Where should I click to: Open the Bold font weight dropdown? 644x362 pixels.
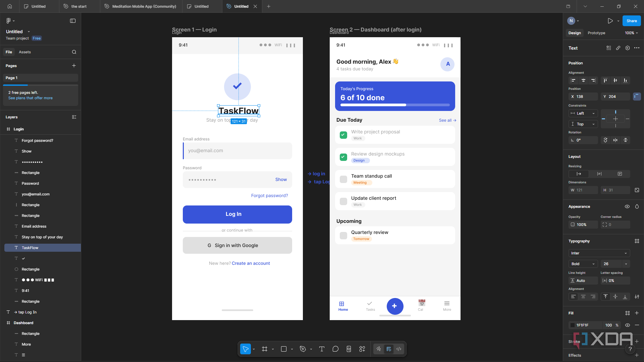(x=583, y=264)
